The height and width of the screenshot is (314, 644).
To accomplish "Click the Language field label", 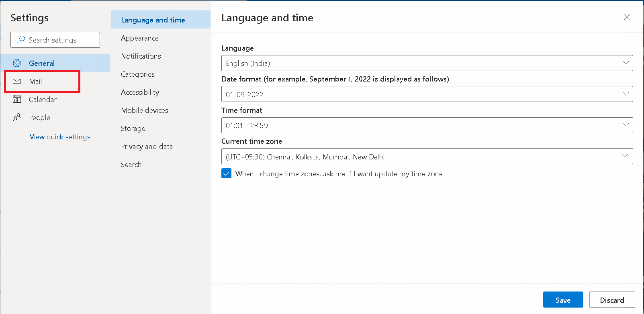I will point(237,48).
